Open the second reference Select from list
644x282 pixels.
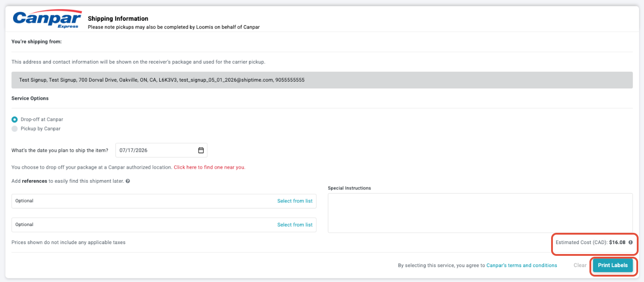point(295,225)
